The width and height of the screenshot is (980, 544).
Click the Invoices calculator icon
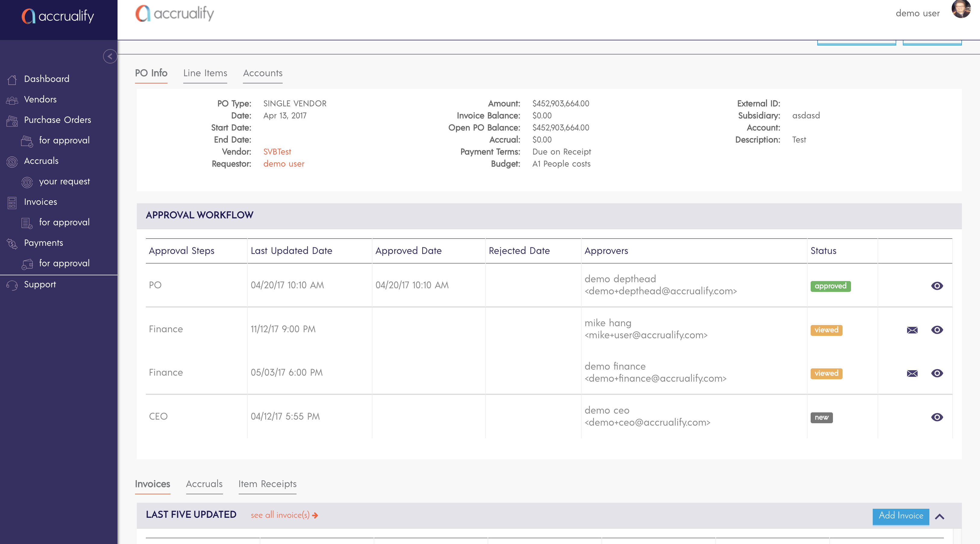click(x=12, y=203)
